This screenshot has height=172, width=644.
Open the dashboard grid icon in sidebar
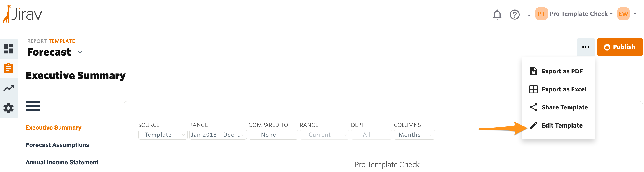click(x=9, y=49)
